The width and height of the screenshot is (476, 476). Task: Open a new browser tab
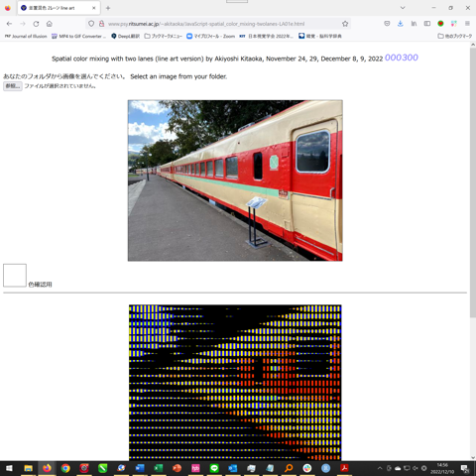pyautogui.click(x=108, y=8)
